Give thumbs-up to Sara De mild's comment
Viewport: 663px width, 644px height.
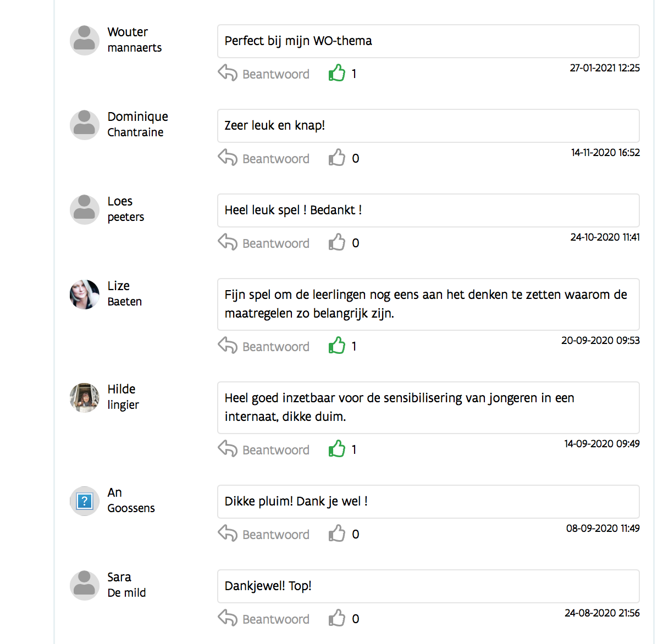tap(336, 618)
